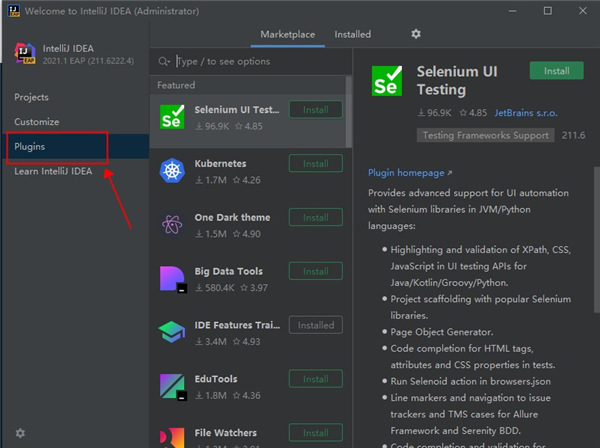Click the search magnifier icon dropdown

pos(165,61)
